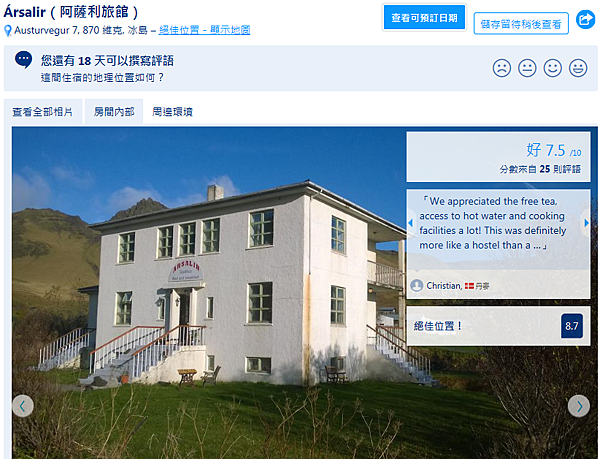Show next review with right triangle

click(x=586, y=223)
